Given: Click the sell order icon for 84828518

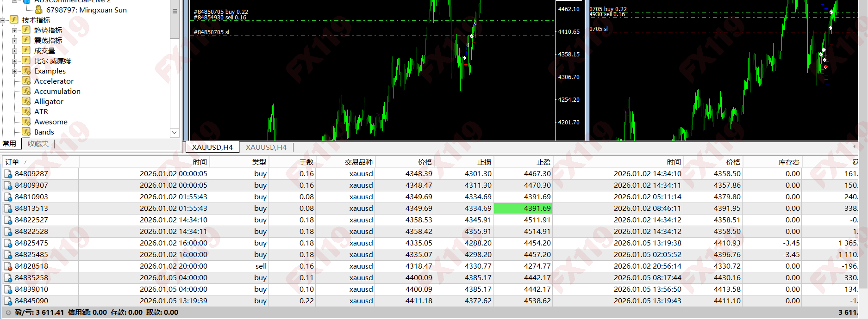Looking at the screenshot, I should click(x=8, y=266).
